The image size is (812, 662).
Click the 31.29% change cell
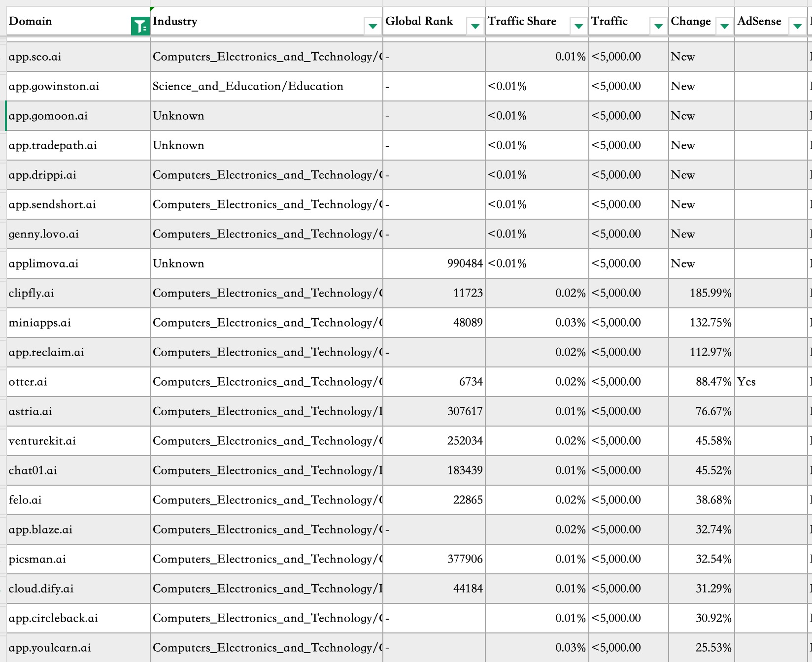[702, 589]
